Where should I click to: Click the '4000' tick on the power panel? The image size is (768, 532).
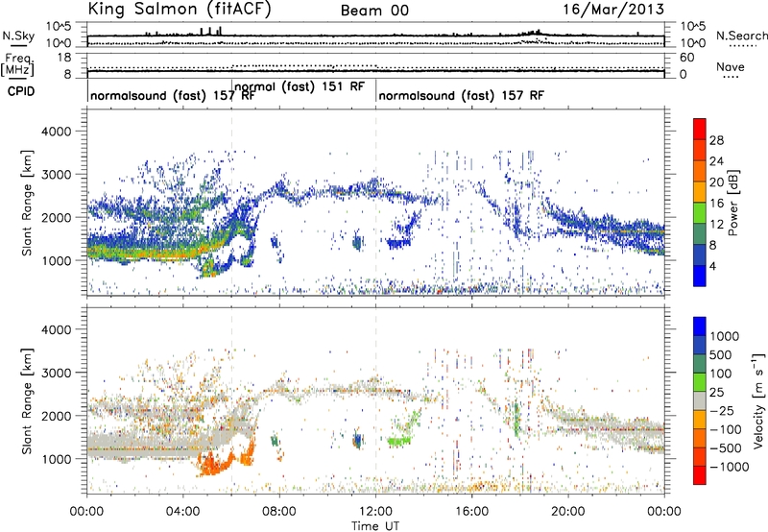56,132
